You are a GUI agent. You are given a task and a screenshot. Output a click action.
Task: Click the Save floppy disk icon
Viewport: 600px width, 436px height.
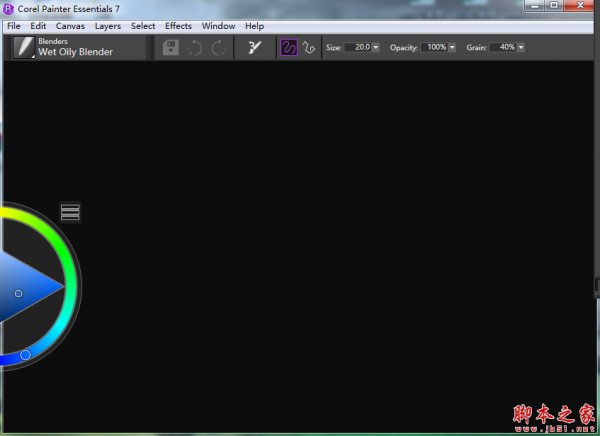coord(171,48)
